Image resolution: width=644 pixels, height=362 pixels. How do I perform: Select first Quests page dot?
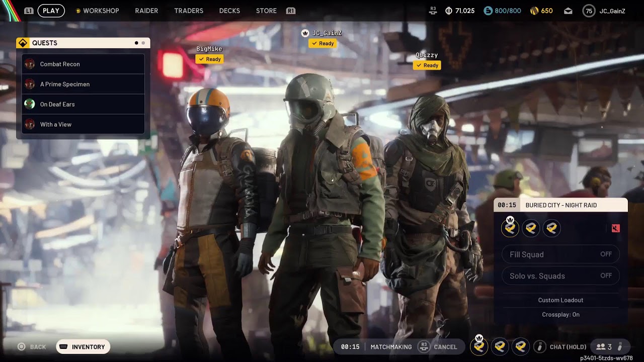coord(136,43)
